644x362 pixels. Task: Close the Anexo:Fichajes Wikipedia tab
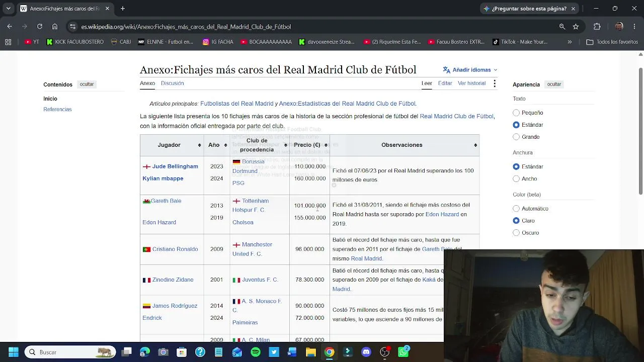107,9
